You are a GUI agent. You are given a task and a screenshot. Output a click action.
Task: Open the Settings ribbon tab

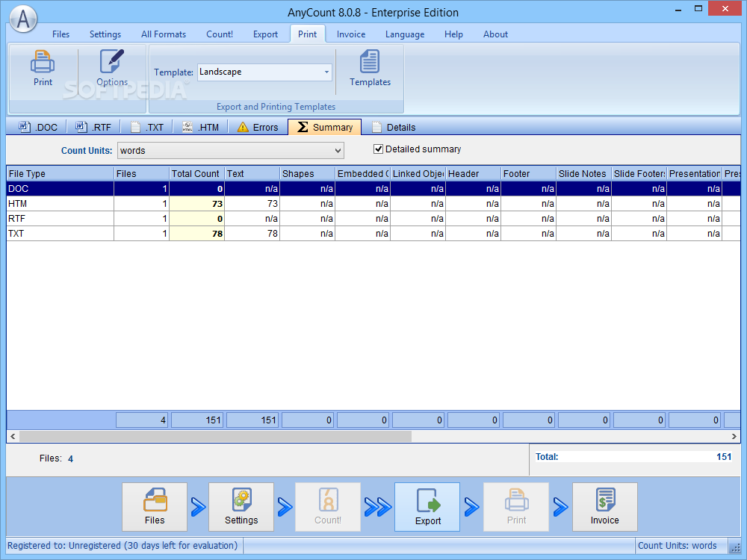[105, 34]
